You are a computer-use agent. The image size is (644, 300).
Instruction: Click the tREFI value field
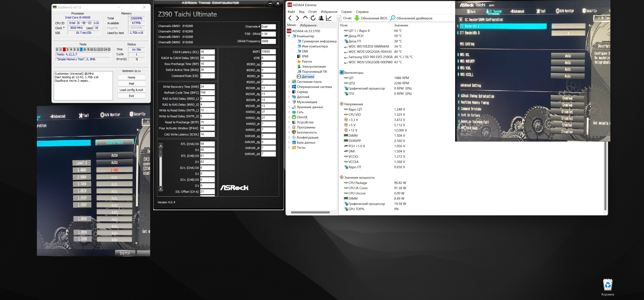[x=268, y=52]
